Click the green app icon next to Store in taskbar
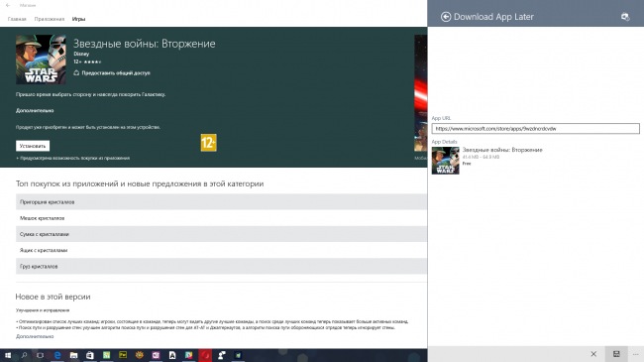The image size is (644, 362). (x=106, y=355)
